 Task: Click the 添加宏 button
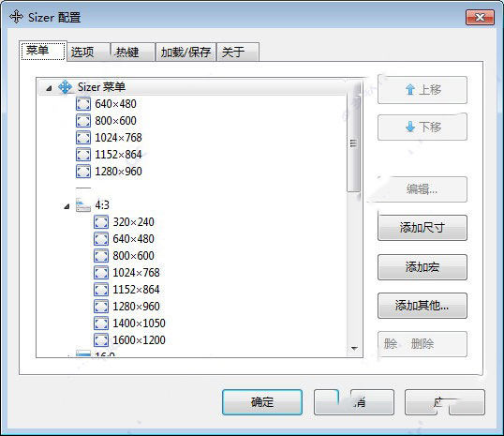[422, 267]
